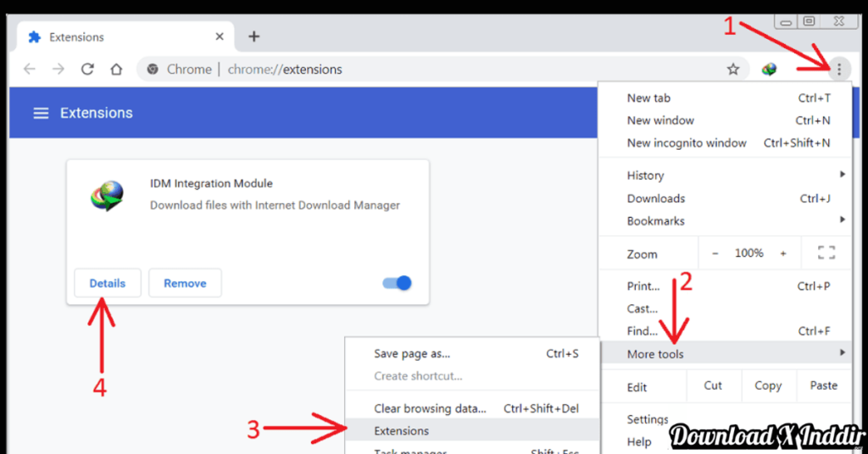Screen dimensions: 868x454
Task: Bookmark this page with the star icon
Action: pos(733,69)
